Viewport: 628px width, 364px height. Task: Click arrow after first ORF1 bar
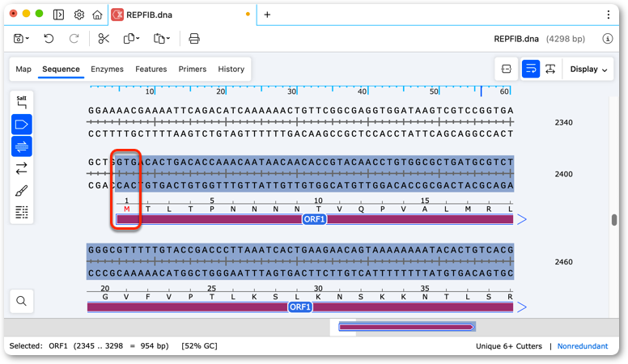click(x=521, y=219)
